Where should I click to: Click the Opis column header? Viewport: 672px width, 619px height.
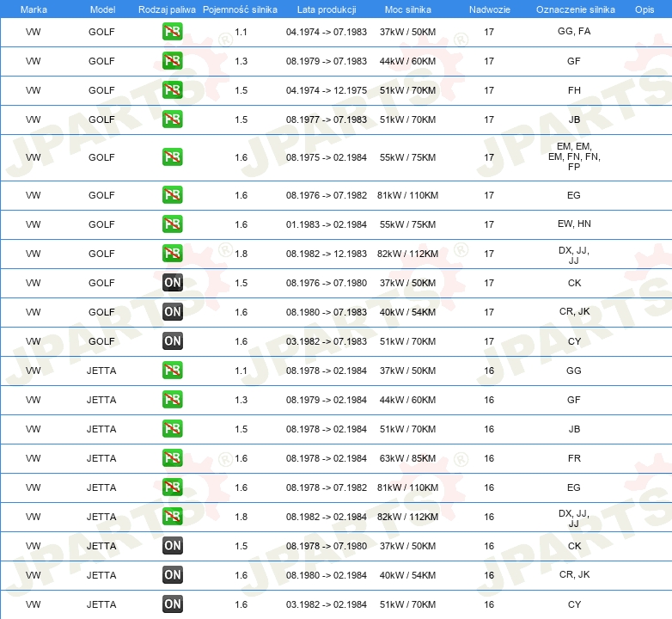(644, 9)
